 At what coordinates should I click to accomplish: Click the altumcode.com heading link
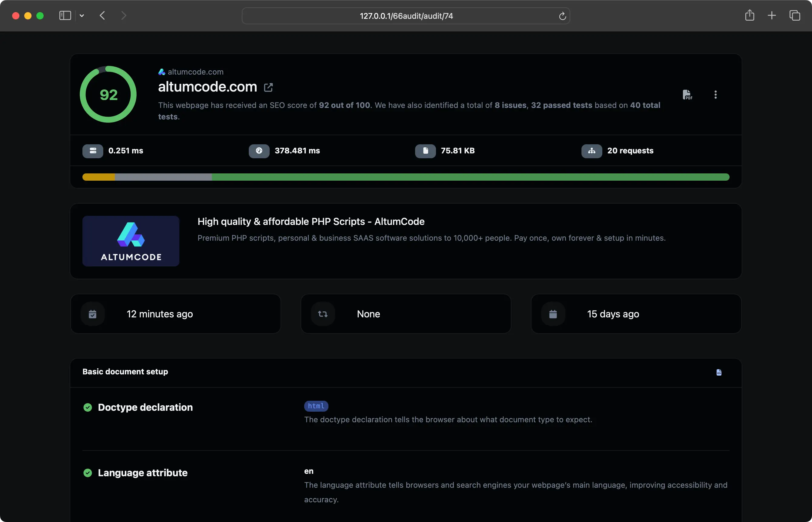coord(207,87)
